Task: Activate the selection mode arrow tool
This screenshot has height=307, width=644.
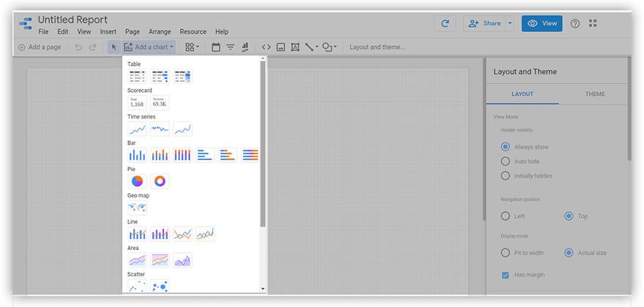Action: click(x=114, y=48)
